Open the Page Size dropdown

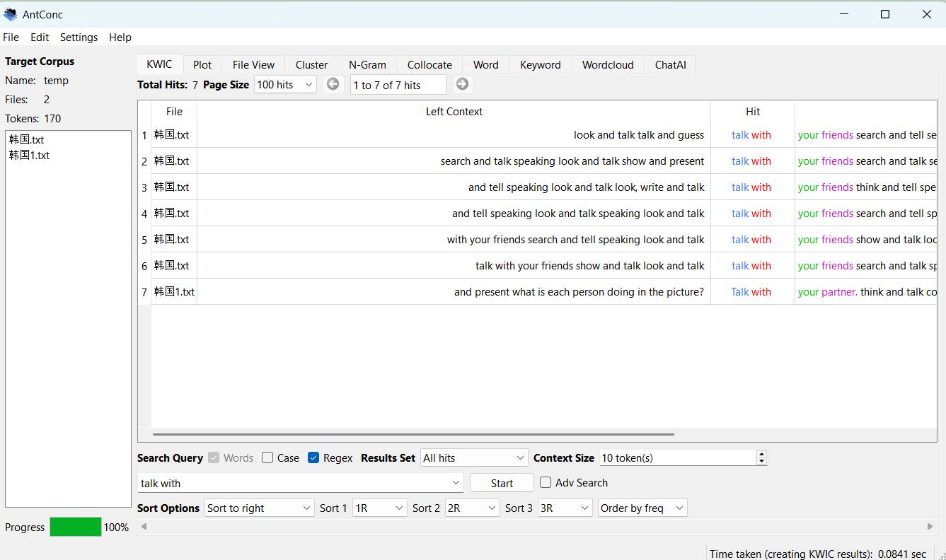(285, 85)
